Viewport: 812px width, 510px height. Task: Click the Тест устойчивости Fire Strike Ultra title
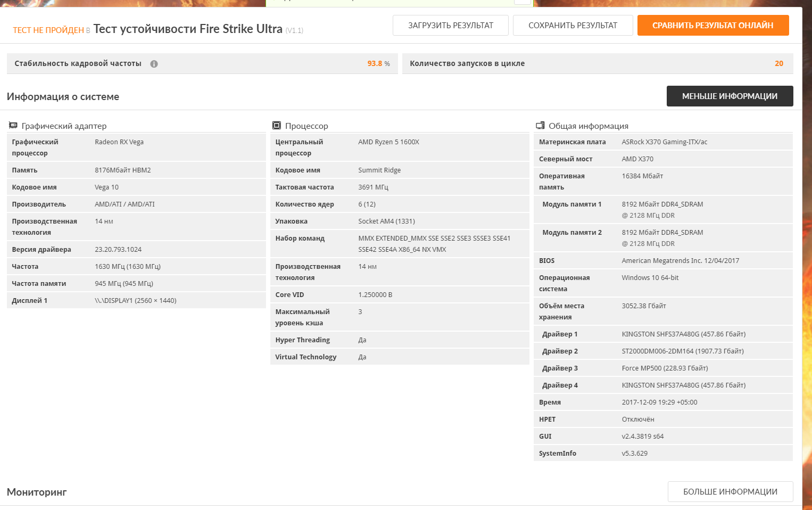188,29
